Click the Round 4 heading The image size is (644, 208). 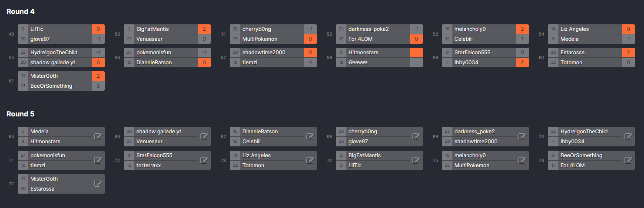click(x=20, y=11)
